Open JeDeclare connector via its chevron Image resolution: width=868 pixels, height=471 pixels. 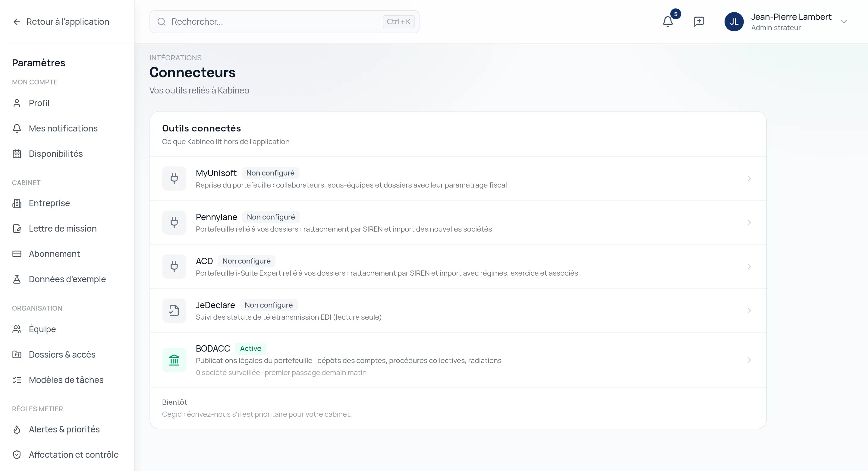coord(749,311)
